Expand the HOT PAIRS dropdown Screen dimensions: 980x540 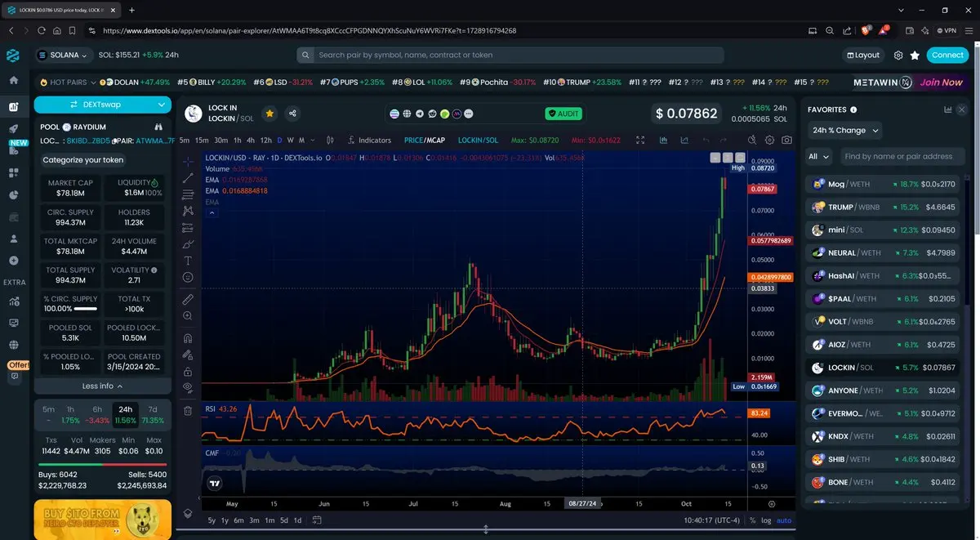[67, 83]
